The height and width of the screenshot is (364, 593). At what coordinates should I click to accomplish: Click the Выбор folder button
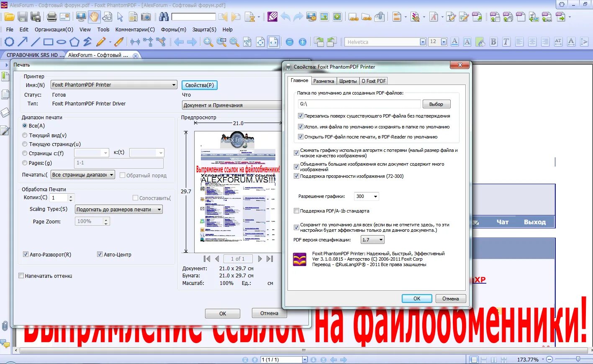click(436, 104)
